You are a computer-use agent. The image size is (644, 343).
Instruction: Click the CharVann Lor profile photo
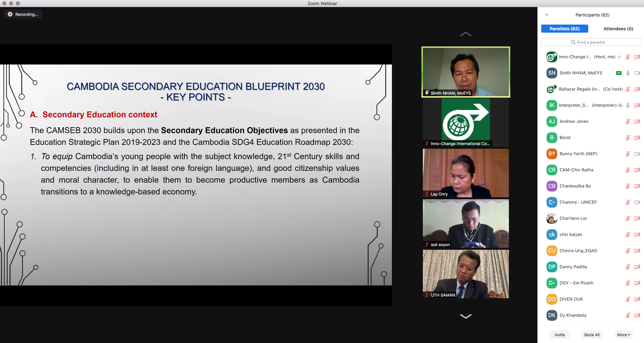pos(552,218)
